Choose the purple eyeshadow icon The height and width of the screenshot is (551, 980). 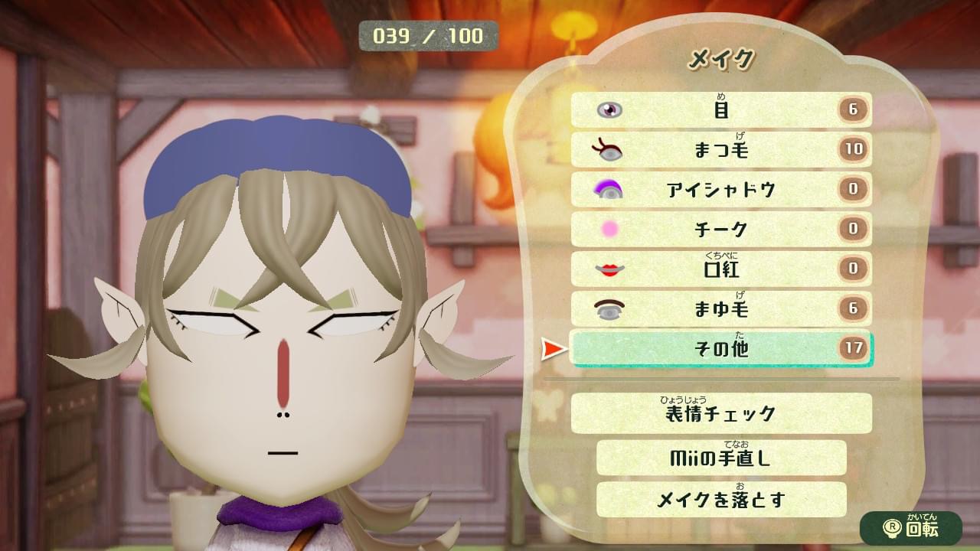click(609, 189)
